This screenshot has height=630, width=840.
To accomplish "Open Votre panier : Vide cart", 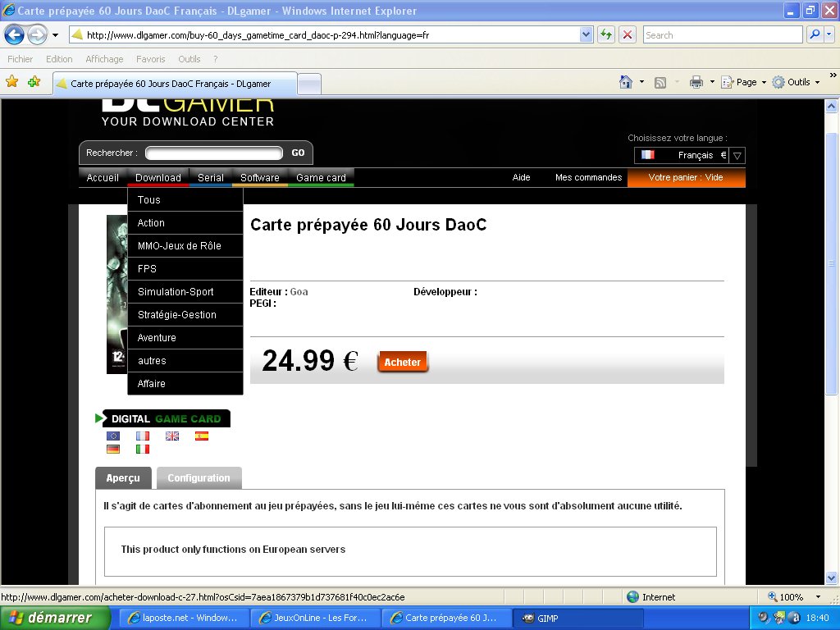I will 686,177.
